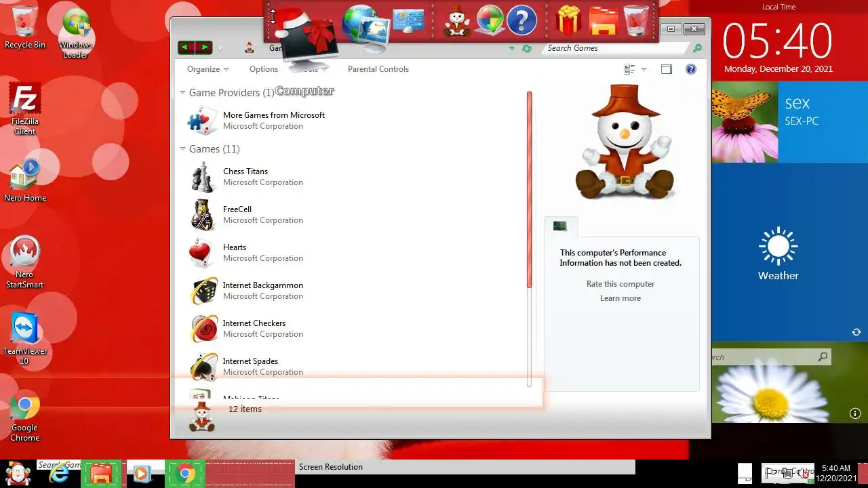This screenshot has width=868, height=488.
Task: Open Windows Loader desktop shortcut
Action: (75, 33)
